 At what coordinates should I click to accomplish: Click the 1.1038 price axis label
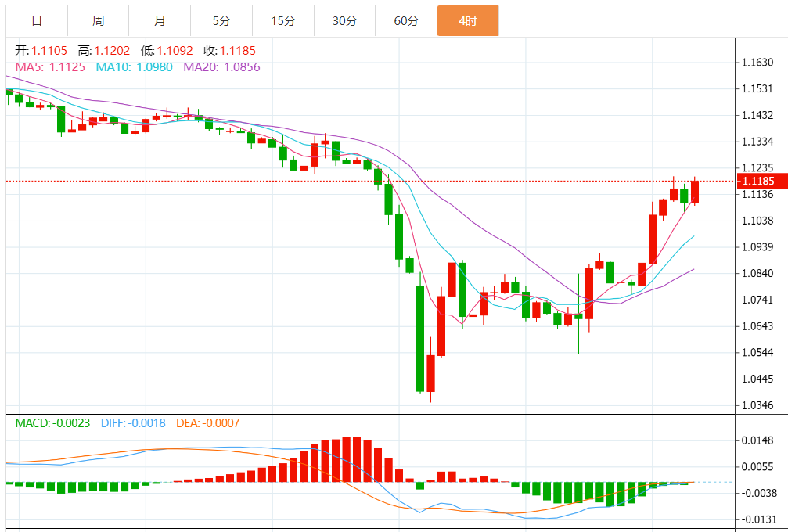click(757, 221)
